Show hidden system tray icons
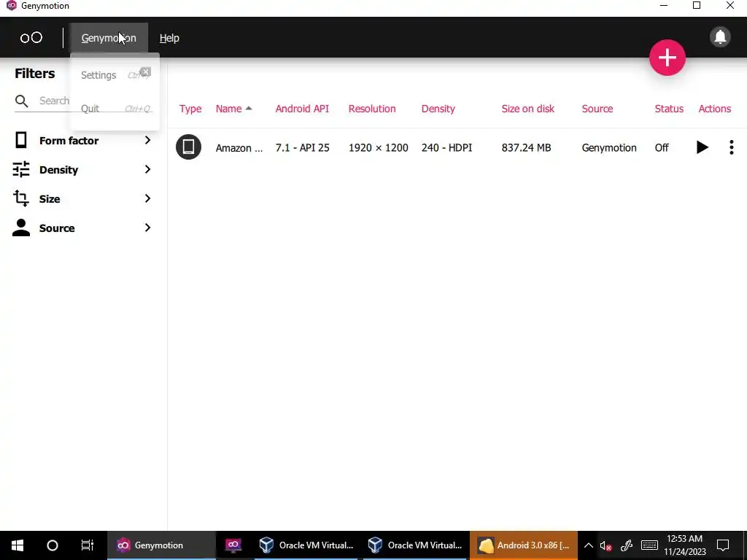Image resolution: width=747 pixels, height=560 pixels. [x=589, y=545]
